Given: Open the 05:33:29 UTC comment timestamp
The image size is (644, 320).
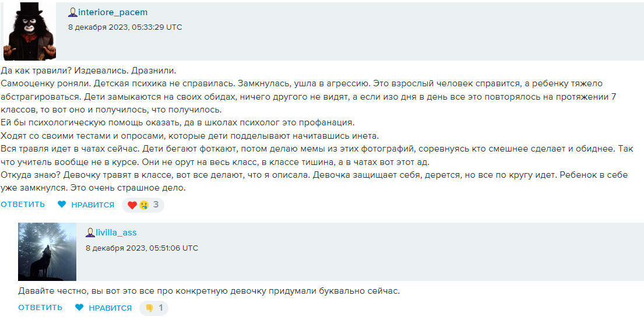Looking at the screenshot, I should [125, 27].
